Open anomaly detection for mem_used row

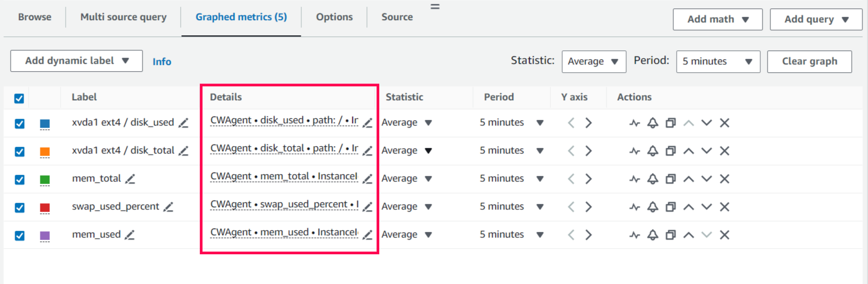coord(634,235)
